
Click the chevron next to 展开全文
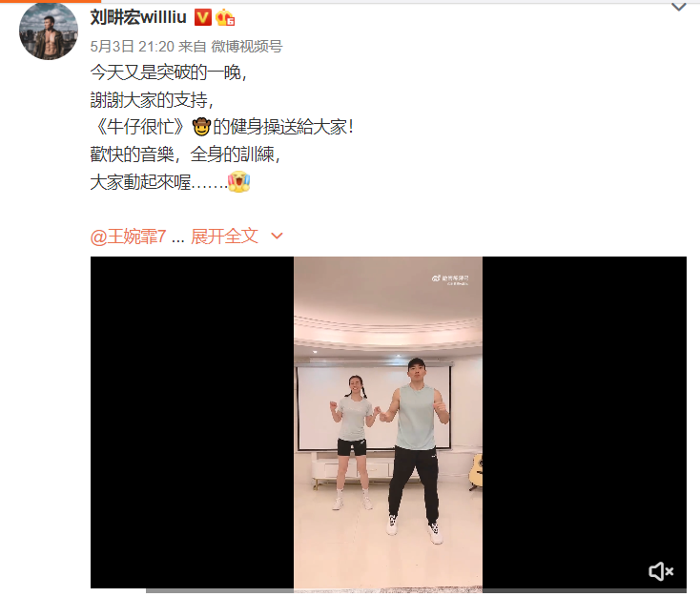(277, 236)
